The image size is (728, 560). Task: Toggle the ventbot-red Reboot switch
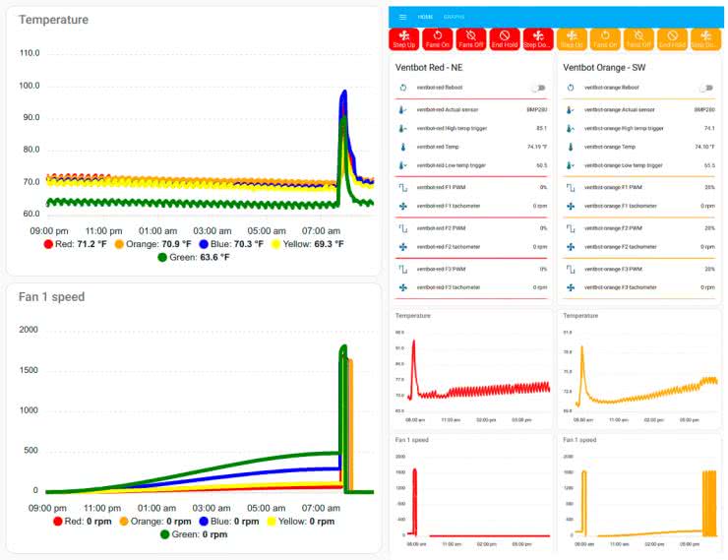coord(539,88)
